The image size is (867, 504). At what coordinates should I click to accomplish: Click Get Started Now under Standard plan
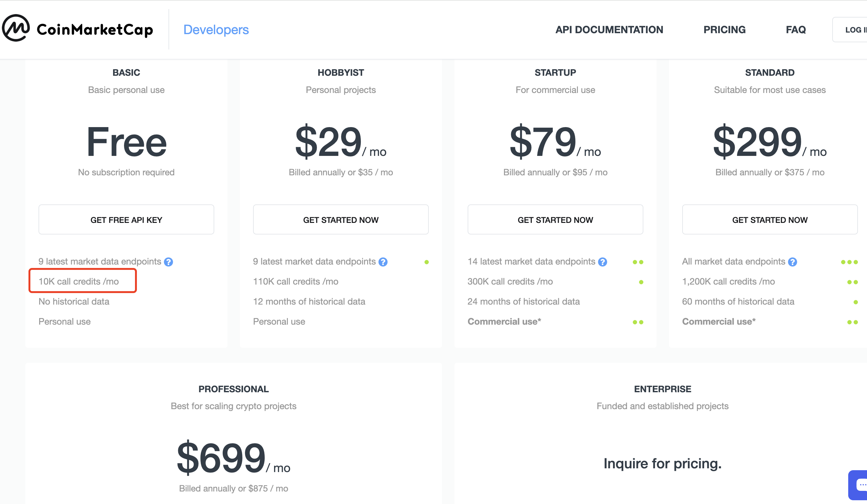point(770,220)
